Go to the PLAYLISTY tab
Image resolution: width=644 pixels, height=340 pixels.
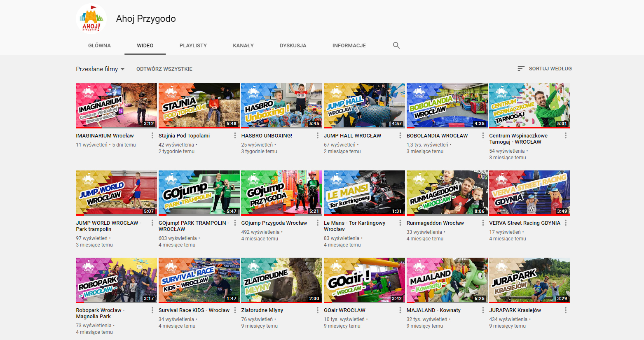193,46
